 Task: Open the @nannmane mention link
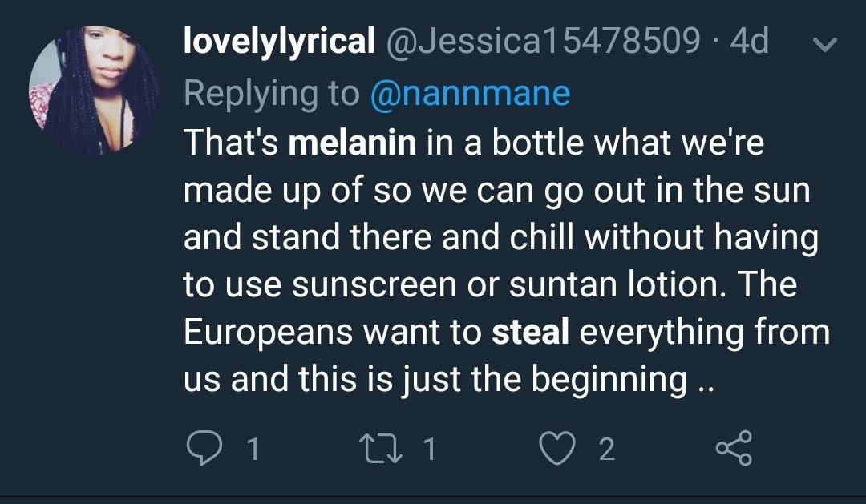coord(469,93)
